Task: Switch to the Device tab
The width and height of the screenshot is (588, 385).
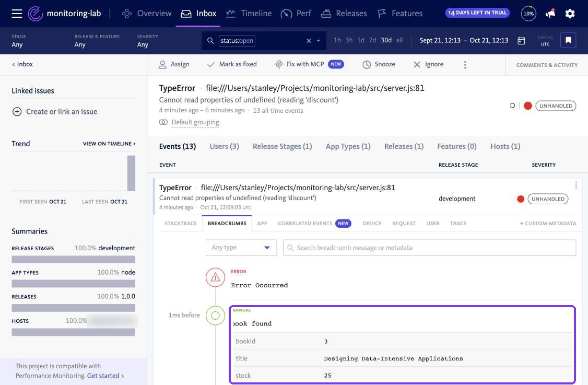Action: coord(372,223)
